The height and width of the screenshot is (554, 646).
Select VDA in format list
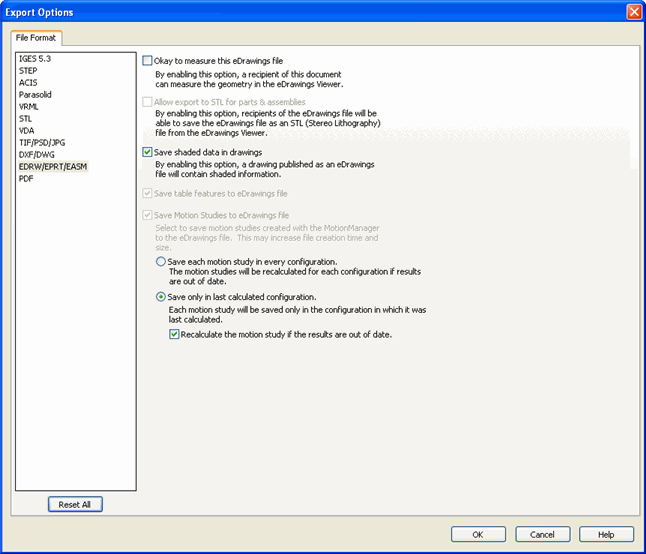(x=26, y=131)
